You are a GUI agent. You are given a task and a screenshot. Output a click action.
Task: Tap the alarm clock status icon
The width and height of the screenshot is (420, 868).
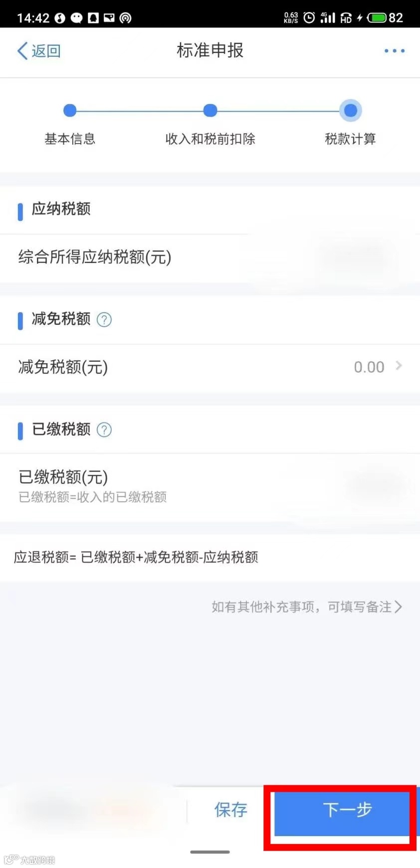pyautogui.click(x=309, y=18)
